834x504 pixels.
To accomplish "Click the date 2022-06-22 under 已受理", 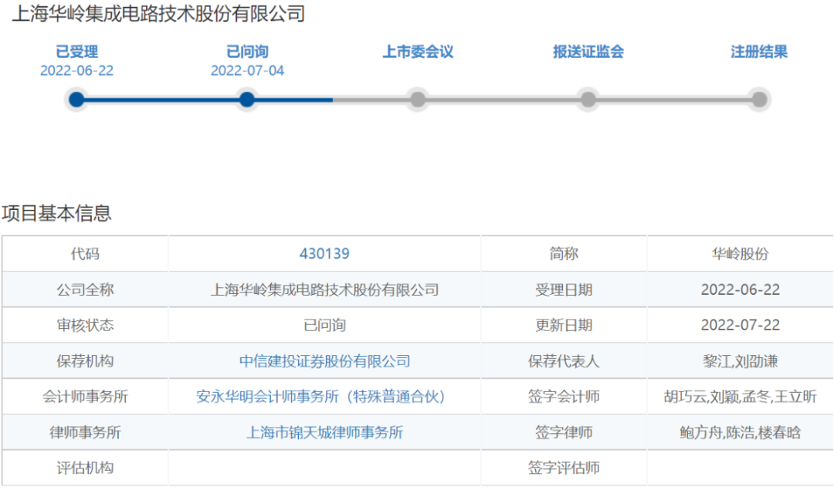I will point(76,71).
